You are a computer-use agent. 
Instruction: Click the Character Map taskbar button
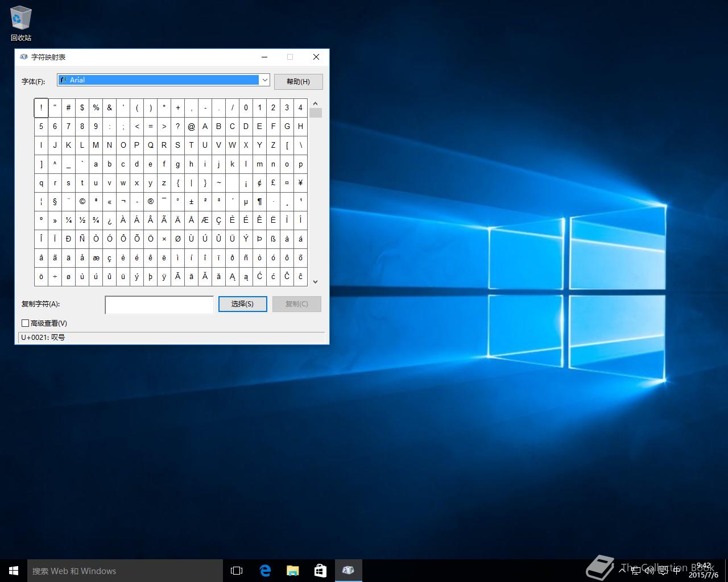pos(349,571)
